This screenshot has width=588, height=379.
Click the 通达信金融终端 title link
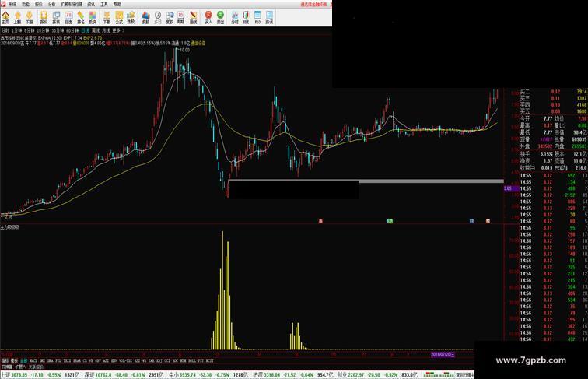313,4
